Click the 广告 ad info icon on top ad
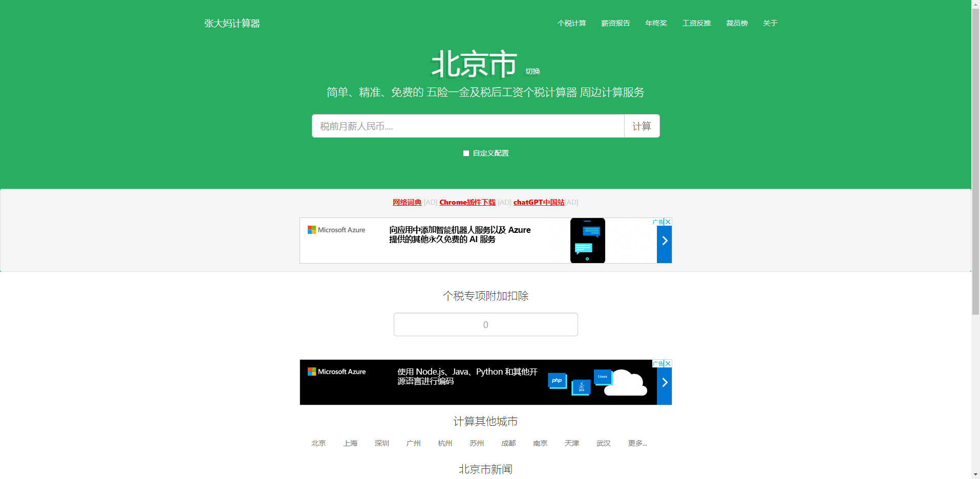 click(x=658, y=222)
